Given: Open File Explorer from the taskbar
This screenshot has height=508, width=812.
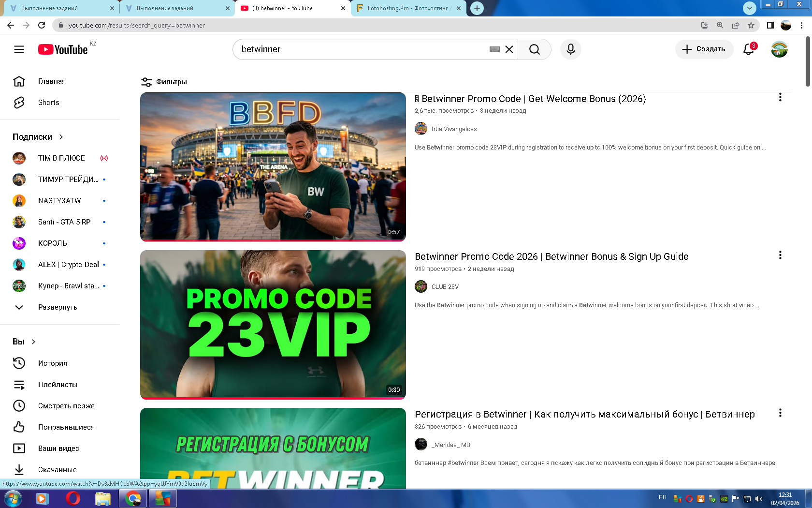Looking at the screenshot, I should coord(102,498).
